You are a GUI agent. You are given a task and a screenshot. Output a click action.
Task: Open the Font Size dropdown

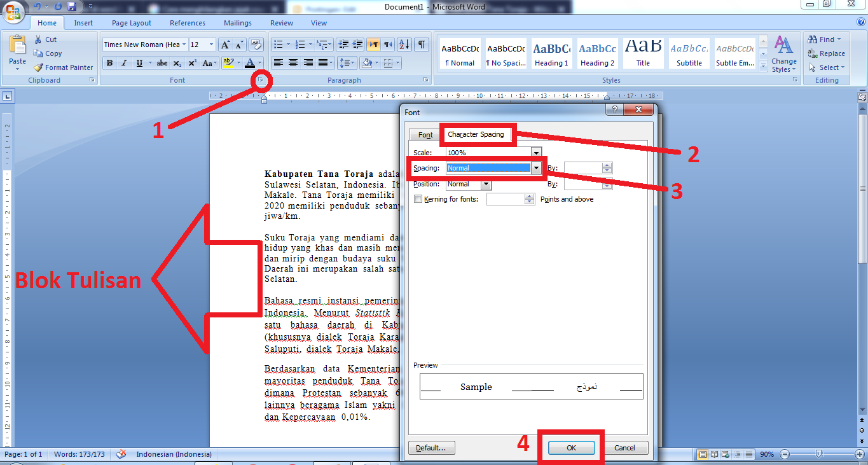point(210,45)
